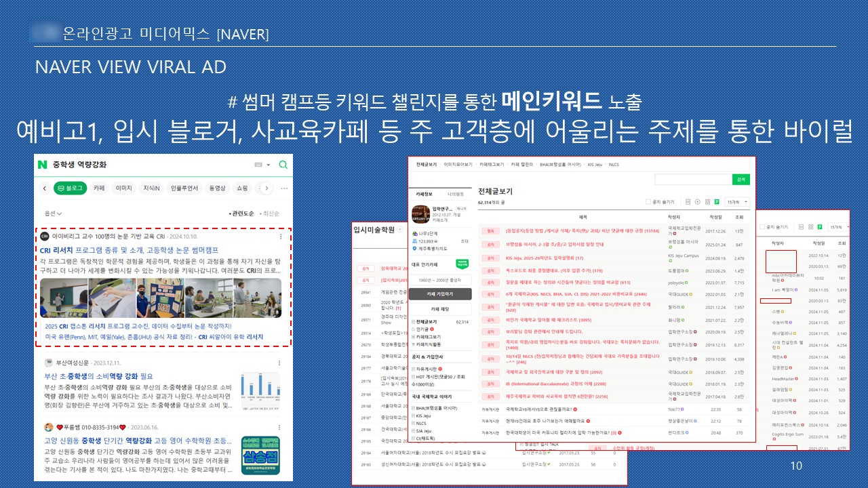Sort results by 관련도순
Screen dimensions: 868x488
[243, 213]
